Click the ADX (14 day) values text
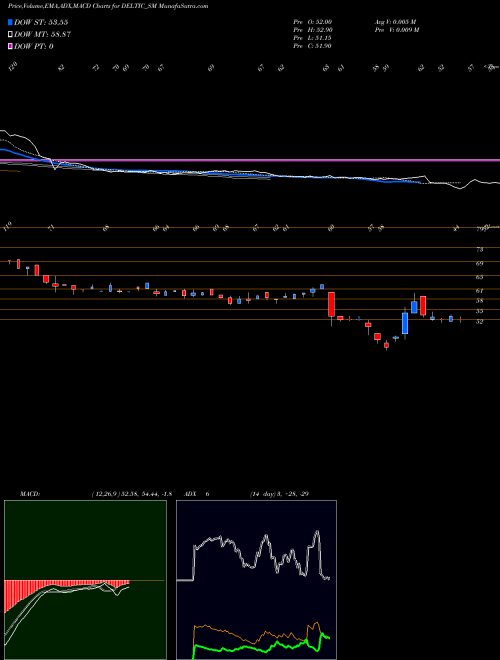The height and width of the screenshot is (660, 500). click(x=279, y=494)
